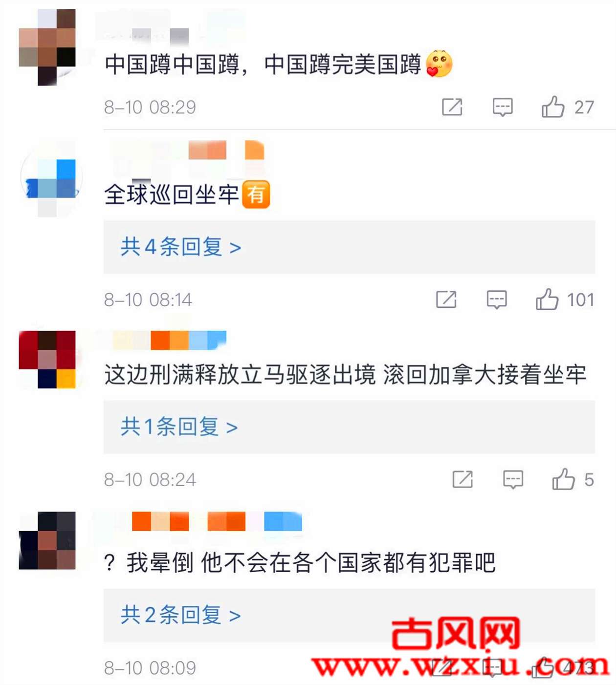The image size is (616, 685).
Task: Open avatar of the 我晕倒 commenter
Action: (x=47, y=540)
